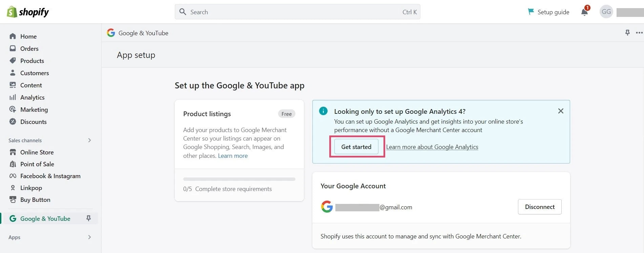Click the search magnifier icon
Image resolution: width=644 pixels, height=253 pixels.
pyautogui.click(x=183, y=12)
